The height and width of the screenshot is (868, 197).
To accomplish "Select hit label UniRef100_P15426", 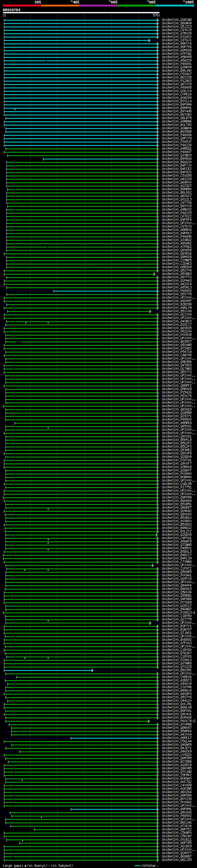I will point(177,393).
